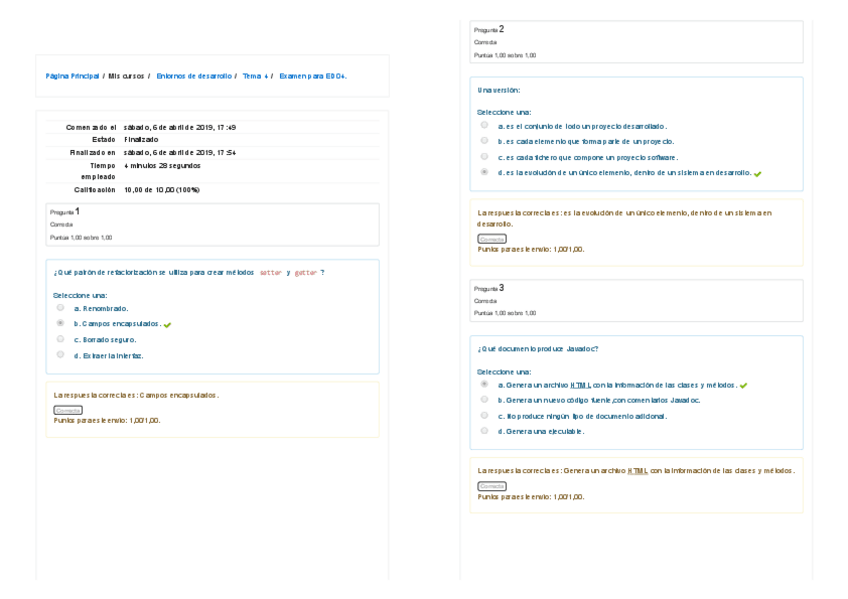
Task: Open the 'Tema 4' breadcrumb link
Action: click(255, 76)
